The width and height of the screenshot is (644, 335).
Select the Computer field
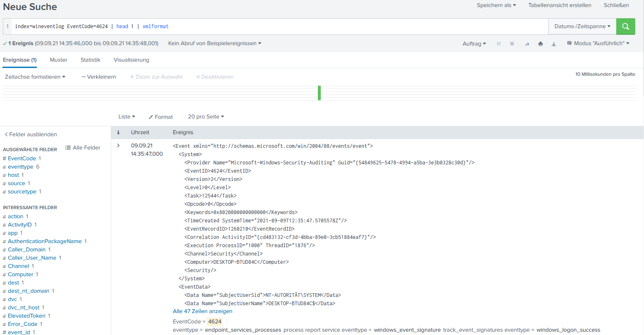(21, 275)
